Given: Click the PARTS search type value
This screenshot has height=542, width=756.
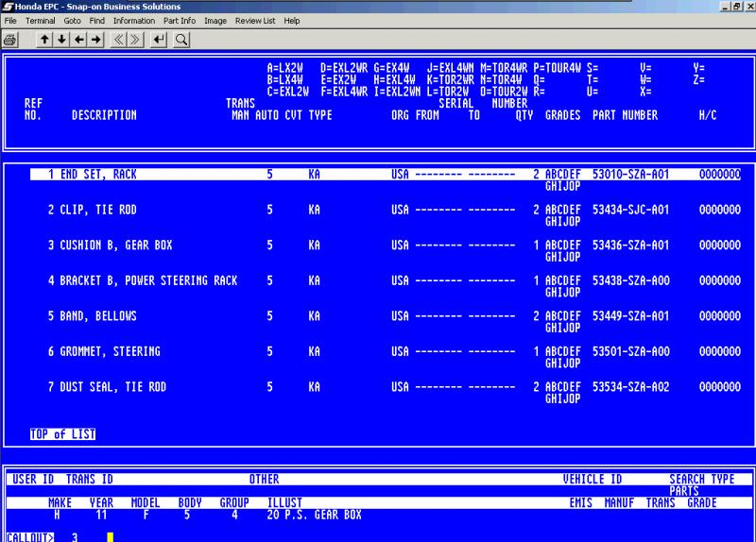Looking at the screenshot, I should click(x=684, y=491).
